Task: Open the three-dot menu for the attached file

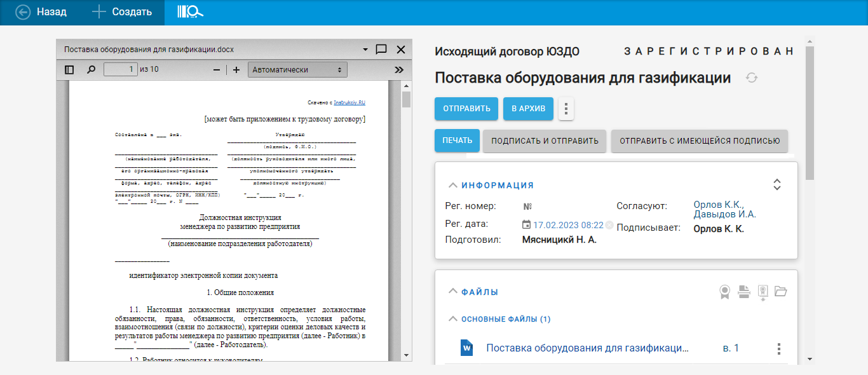Action: pyautogui.click(x=778, y=349)
